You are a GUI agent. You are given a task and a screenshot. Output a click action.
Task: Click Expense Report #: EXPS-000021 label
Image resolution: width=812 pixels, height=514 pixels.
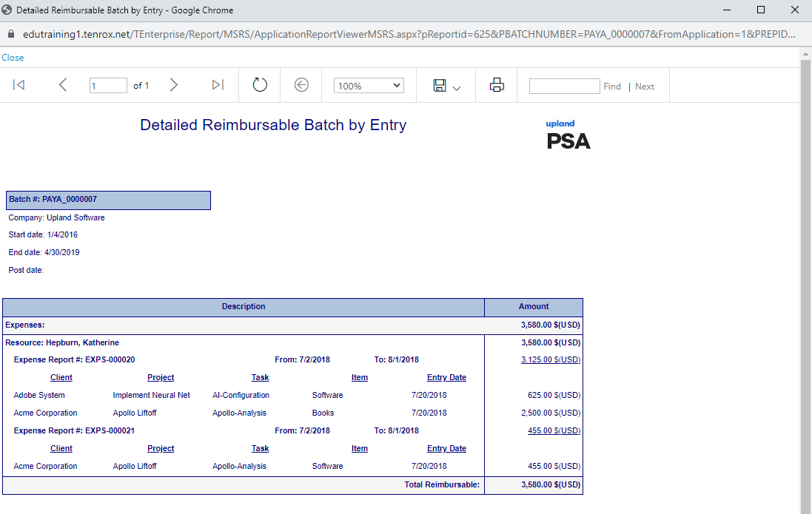tap(74, 430)
